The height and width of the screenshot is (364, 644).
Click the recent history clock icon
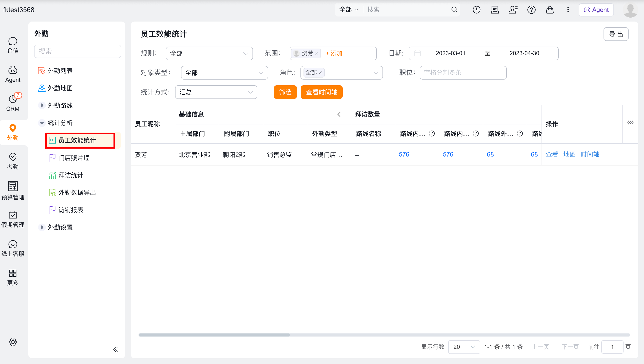click(x=476, y=10)
